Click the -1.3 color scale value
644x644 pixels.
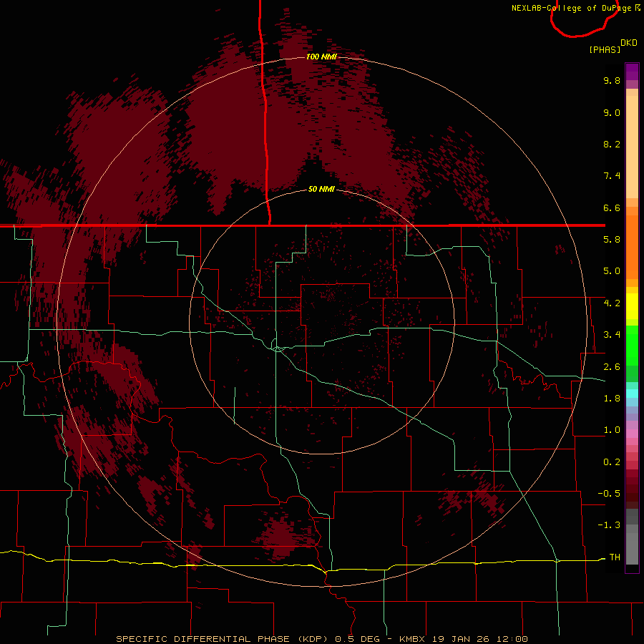609,525
